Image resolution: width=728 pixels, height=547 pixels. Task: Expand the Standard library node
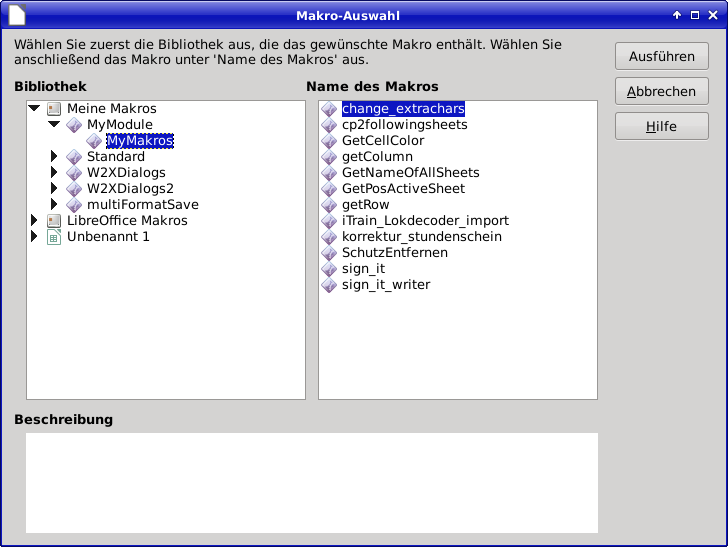click(54, 157)
